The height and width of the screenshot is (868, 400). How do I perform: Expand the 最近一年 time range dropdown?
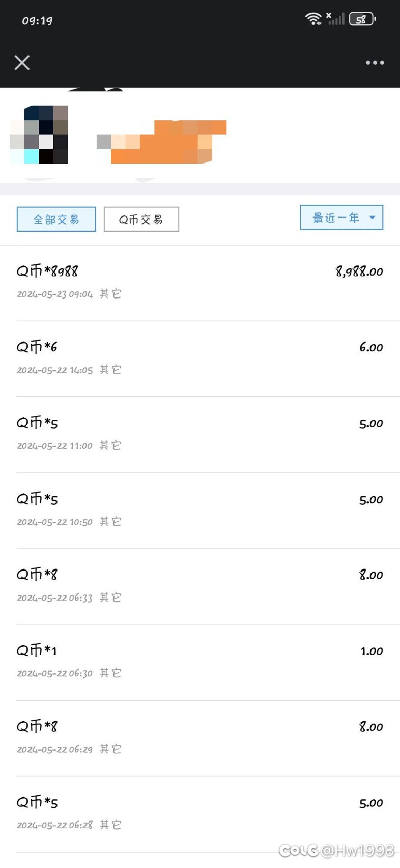click(341, 218)
